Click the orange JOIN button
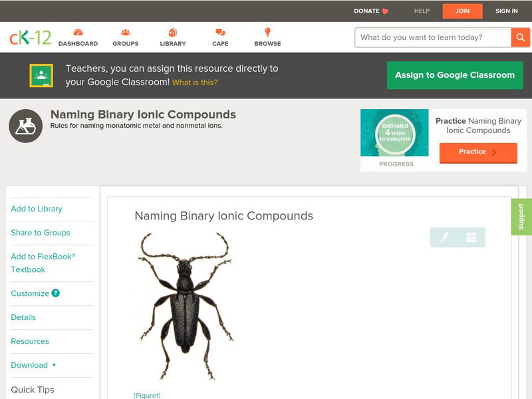 click(462, 11)
